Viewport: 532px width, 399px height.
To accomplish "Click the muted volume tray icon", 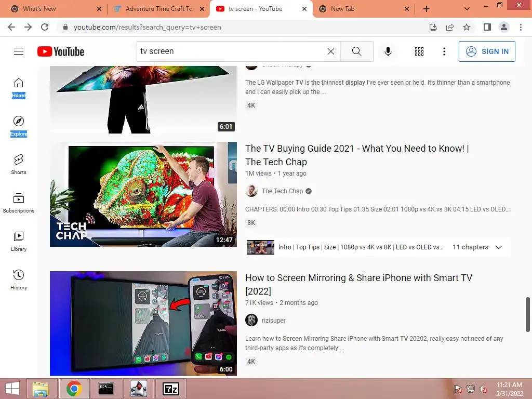I will [483, 389].
